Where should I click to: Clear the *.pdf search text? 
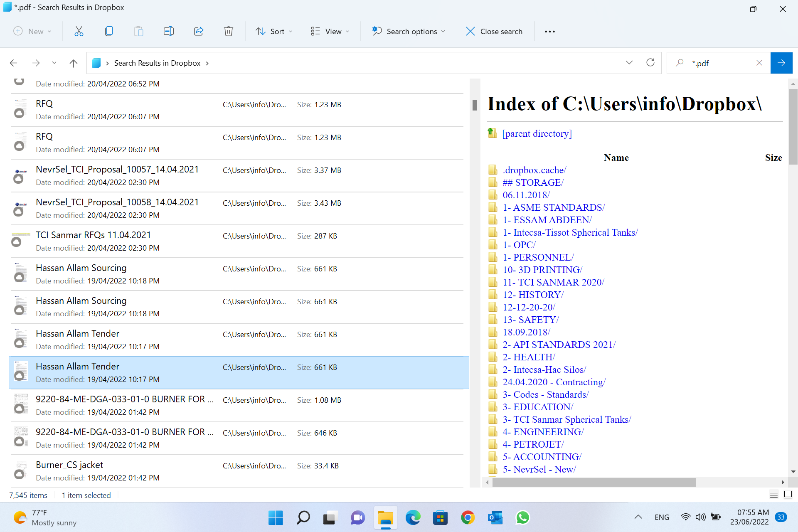tap(759, 63)
